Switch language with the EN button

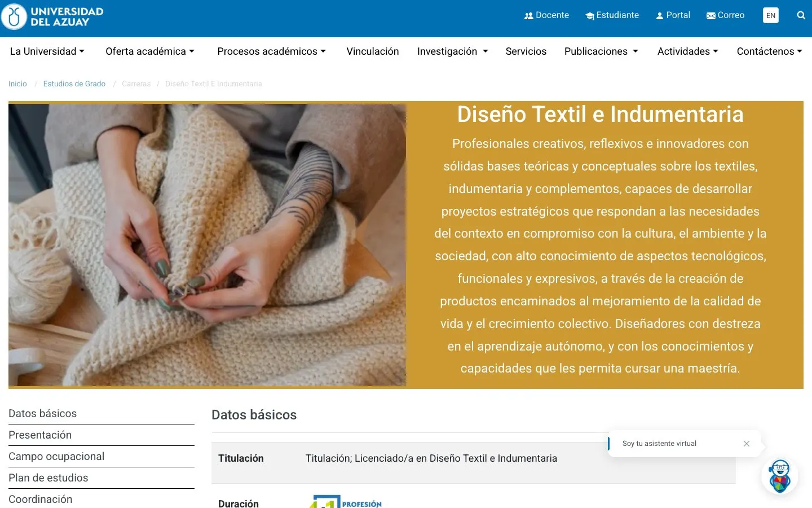click(771, 15)
